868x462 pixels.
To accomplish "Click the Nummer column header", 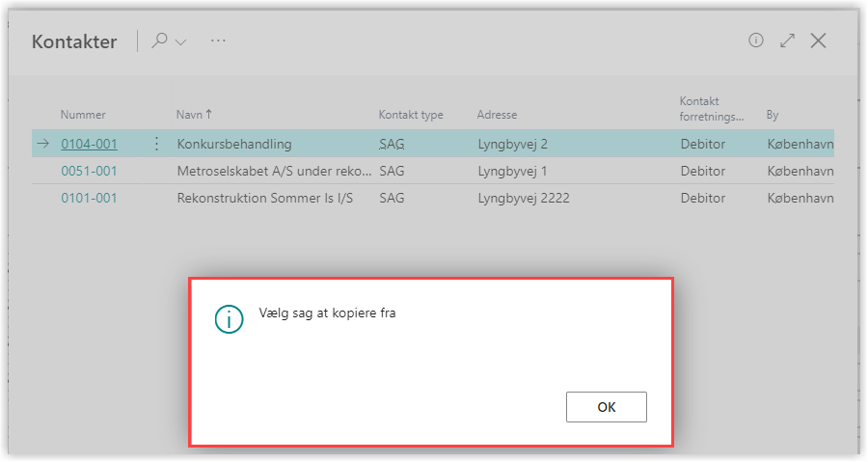I will tap(83, 115).
